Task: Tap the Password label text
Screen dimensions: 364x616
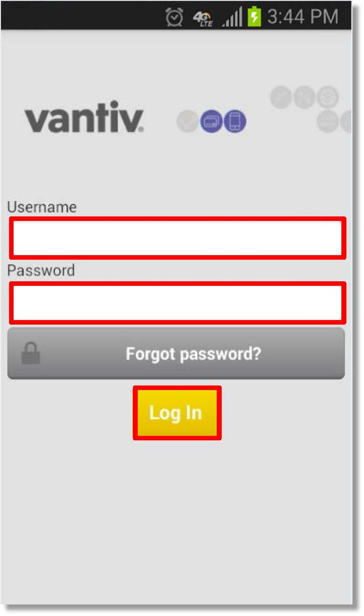Action: click(41, 270)
